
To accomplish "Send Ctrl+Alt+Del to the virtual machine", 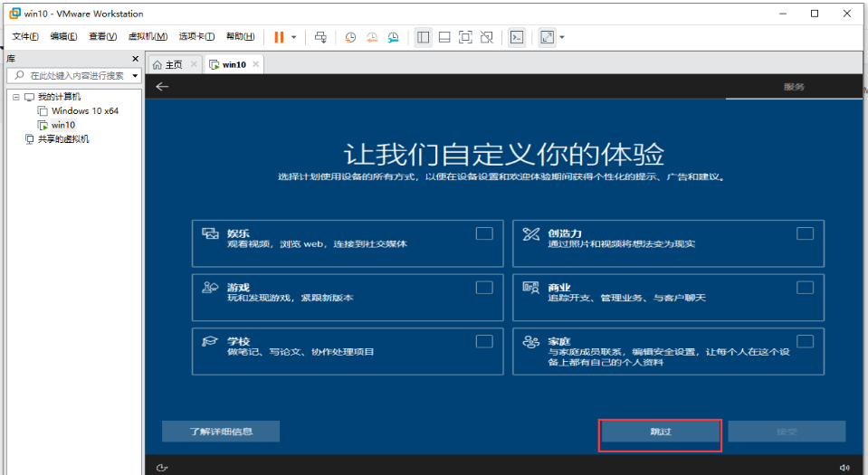I will pyautogui.click(x=320, y=37).
